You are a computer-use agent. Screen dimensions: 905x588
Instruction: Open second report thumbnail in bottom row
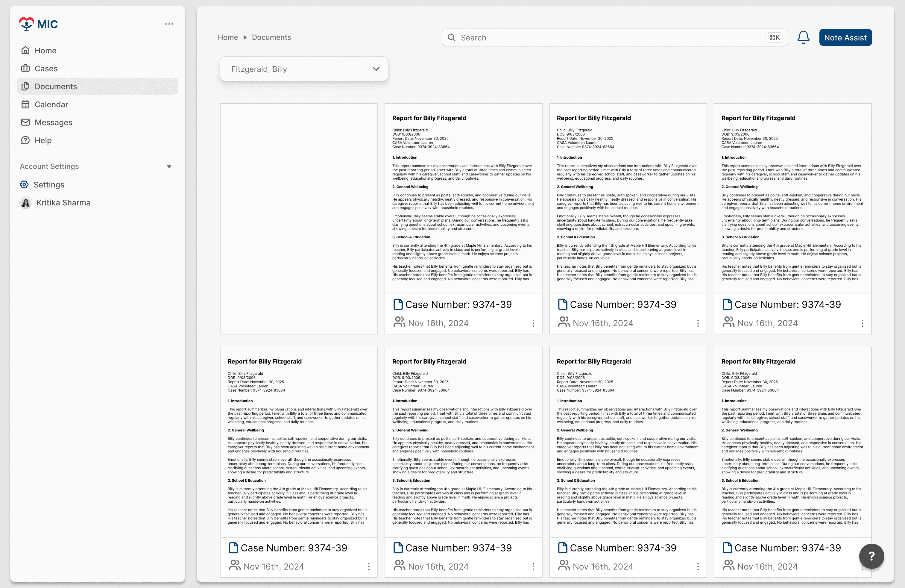463,441
